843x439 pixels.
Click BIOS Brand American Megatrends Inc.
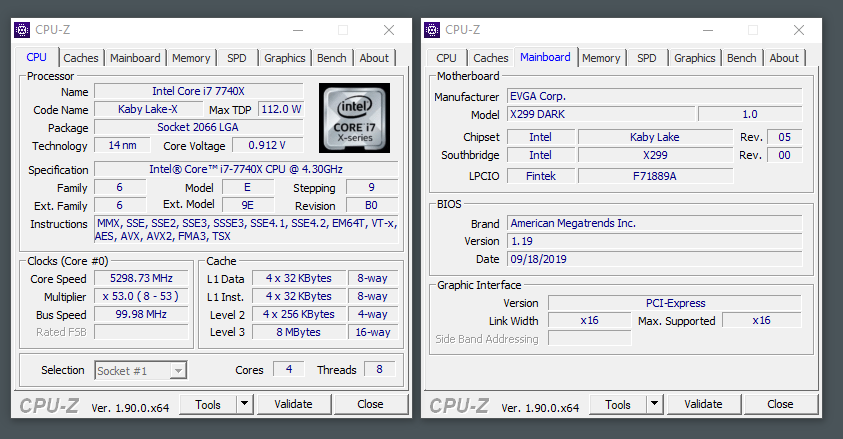[655, 223]
